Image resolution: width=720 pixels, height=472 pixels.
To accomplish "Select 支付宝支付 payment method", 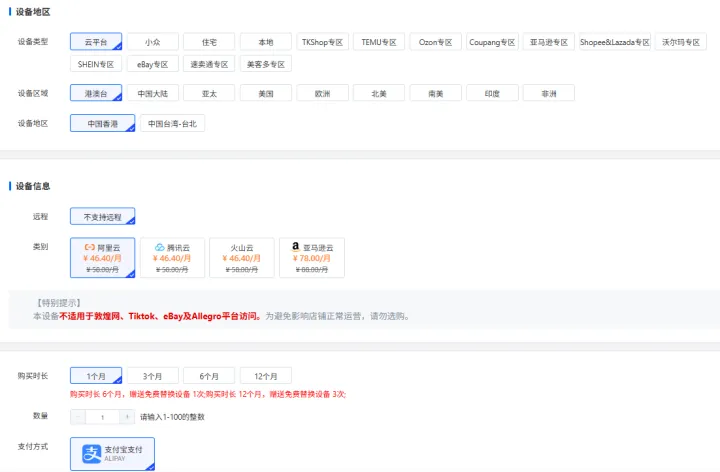I will 112,454.
